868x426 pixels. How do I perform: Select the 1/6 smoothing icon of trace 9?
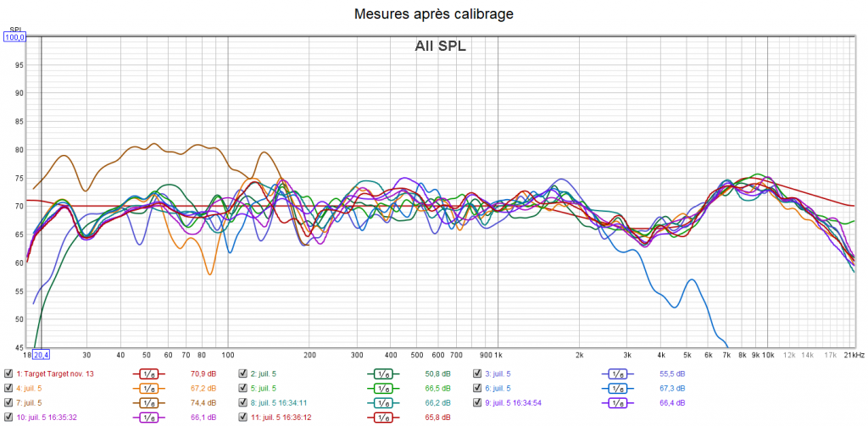[617, 403]
